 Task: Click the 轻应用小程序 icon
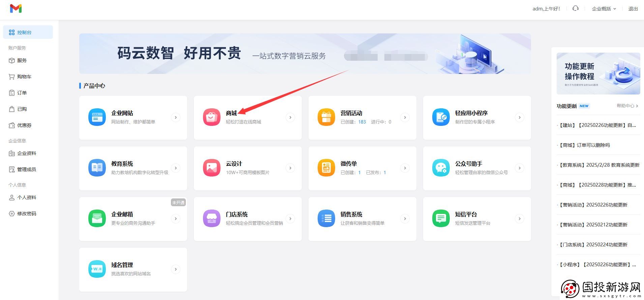point(441,117)
